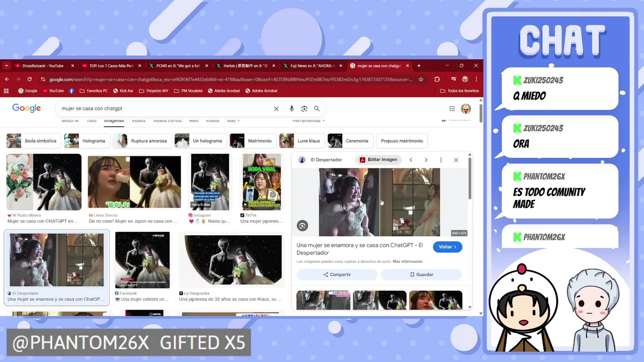Open the Google account avatar
The width and height of the screenshot is (644, 362).
coord(466,109)
